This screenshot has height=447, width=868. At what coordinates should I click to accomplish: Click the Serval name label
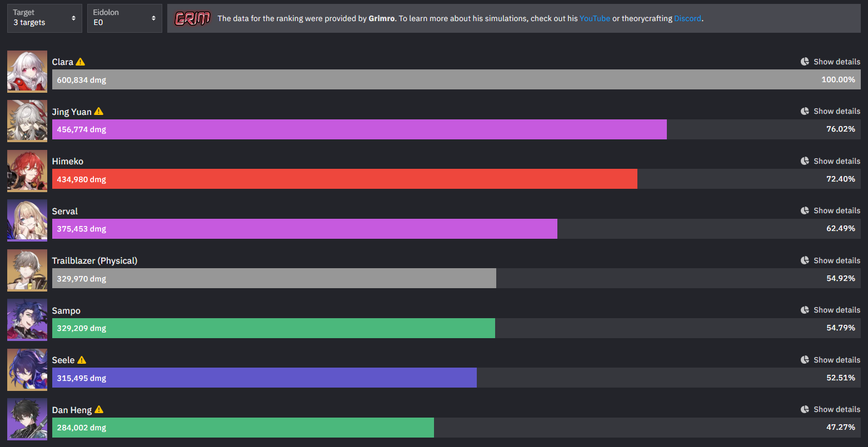65,211
